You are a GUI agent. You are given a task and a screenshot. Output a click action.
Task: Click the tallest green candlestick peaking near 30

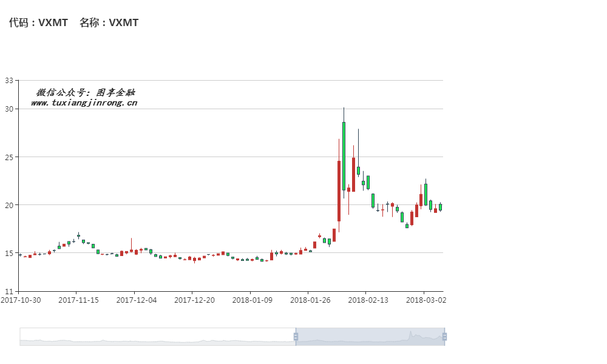point(344,156)
